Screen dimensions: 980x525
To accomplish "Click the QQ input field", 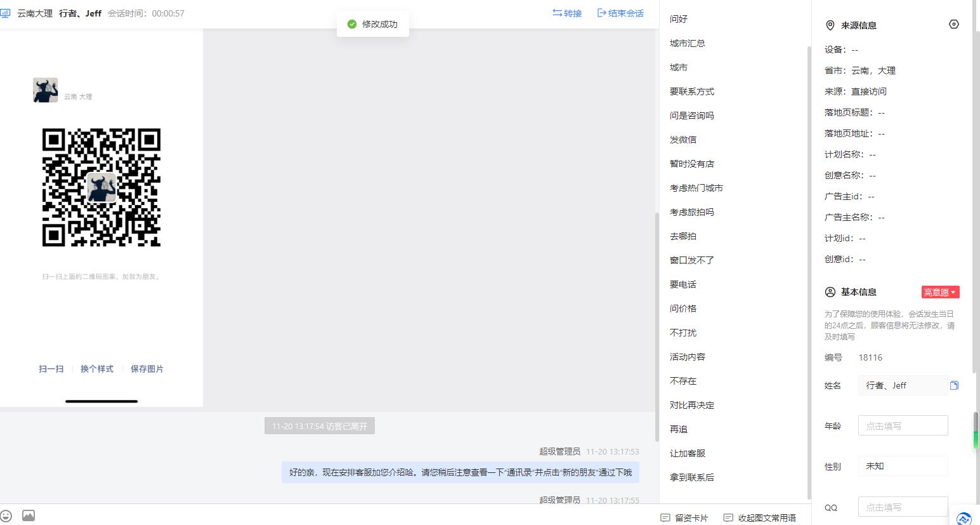I will tap(903, 507).
